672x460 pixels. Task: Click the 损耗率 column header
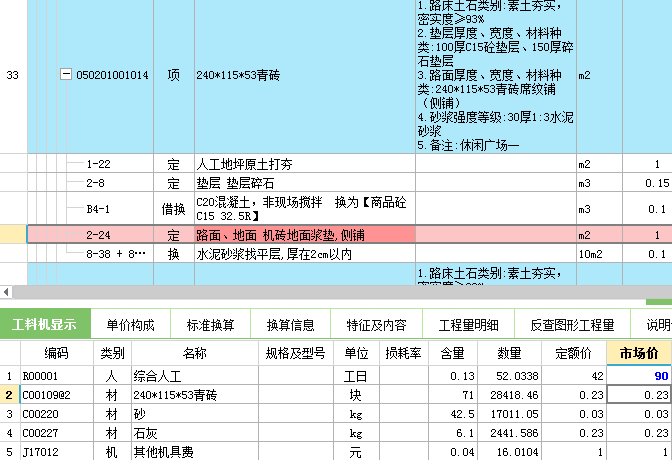point(403,353)
